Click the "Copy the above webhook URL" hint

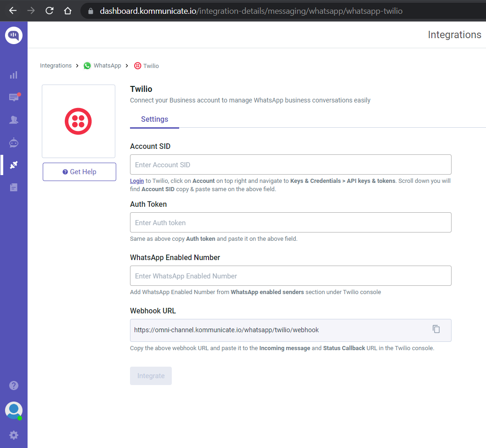pos(282,348)
